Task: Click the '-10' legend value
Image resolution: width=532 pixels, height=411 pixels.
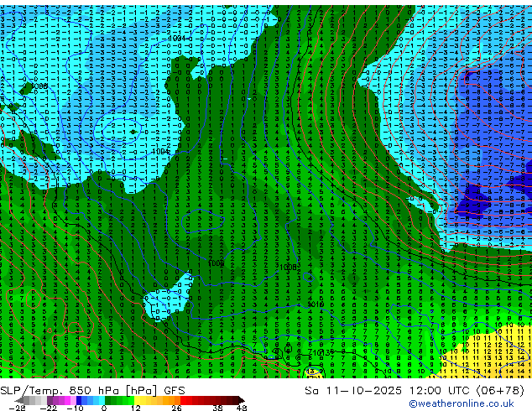Action: [75, 408]
